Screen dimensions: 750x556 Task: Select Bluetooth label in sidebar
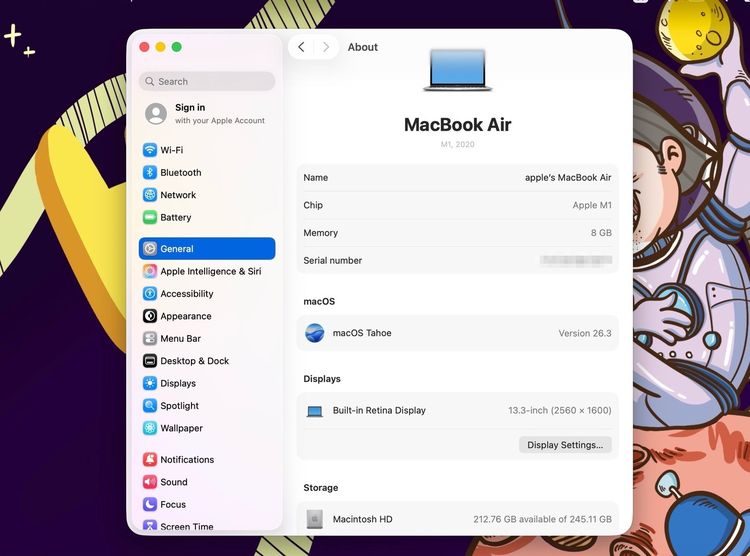pyautogui.click(x=181, y=172)
